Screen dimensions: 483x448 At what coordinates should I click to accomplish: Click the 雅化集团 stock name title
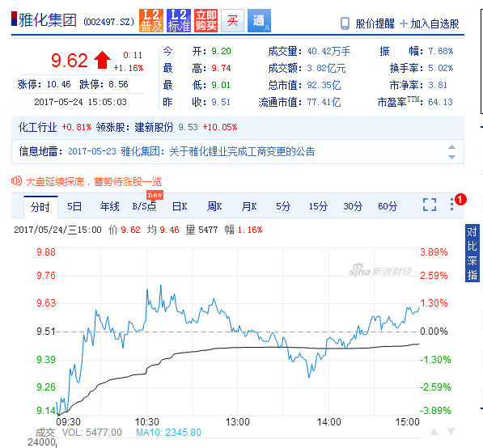pyautogui.click(x=48, y=20)
